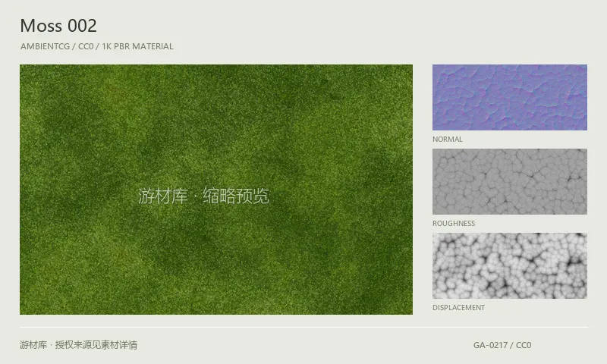
Task: Click the 'DISPLACEMENT' label
Action: click(x=458, y=308)
